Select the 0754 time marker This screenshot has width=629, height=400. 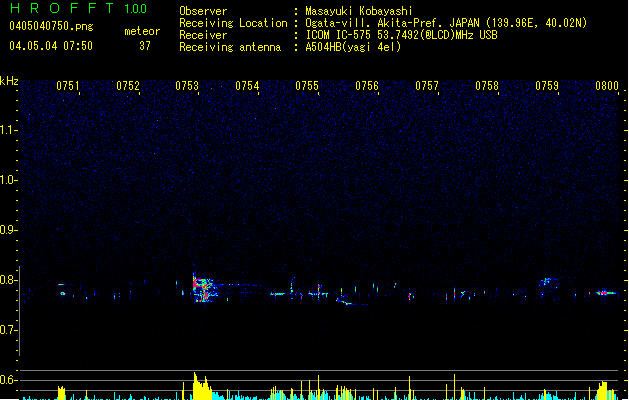(247, 86)
